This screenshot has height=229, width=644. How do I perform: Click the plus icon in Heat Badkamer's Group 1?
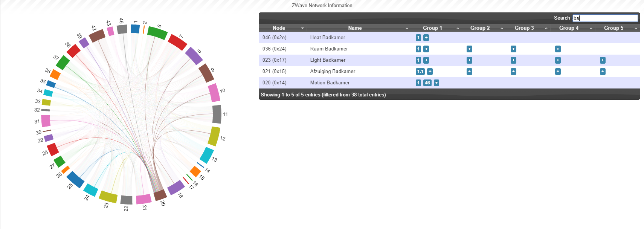pyautogui.click(x=426, y=38)
